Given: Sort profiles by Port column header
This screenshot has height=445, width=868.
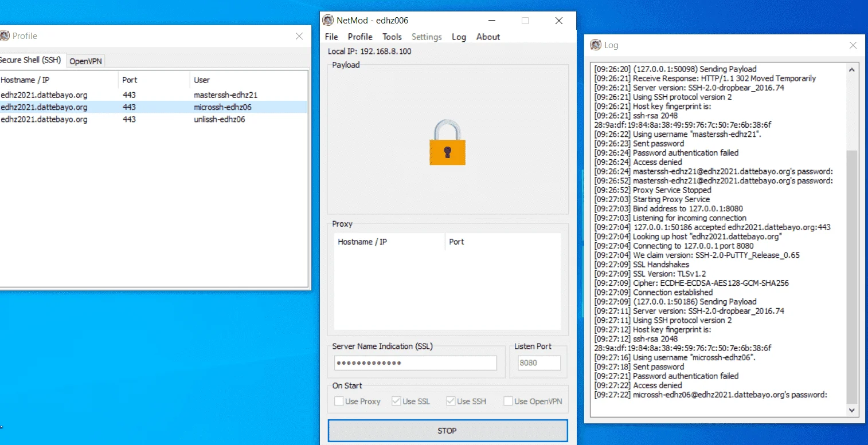Looking at the screenshot, I should (x=154, y=80).
